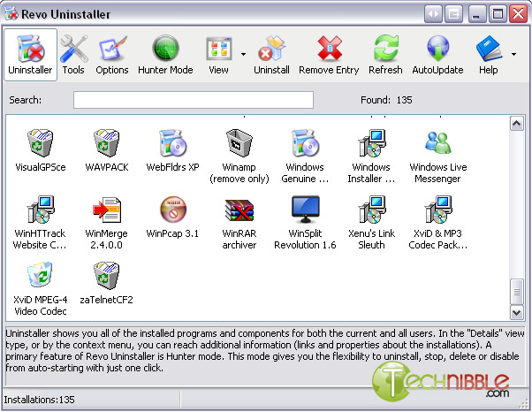This screenshot has height=412, width=532.
Task: Expand the Help dropdown arrow
Action: 513,54
